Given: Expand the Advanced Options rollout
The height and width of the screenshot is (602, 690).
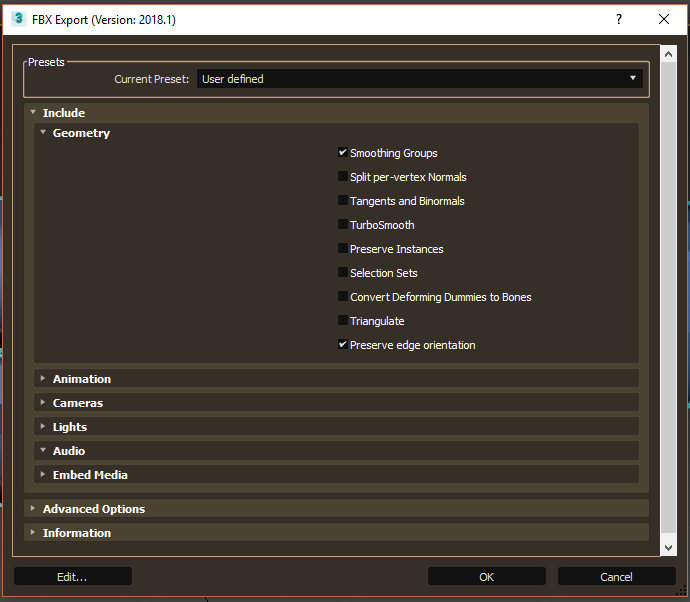Looking at the screenshot, I should click(93, 509).
